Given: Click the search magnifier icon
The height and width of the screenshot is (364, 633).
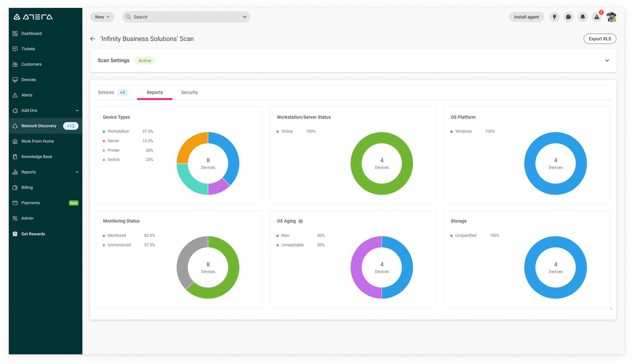Looking at the screenshot, I should [128, 17].
